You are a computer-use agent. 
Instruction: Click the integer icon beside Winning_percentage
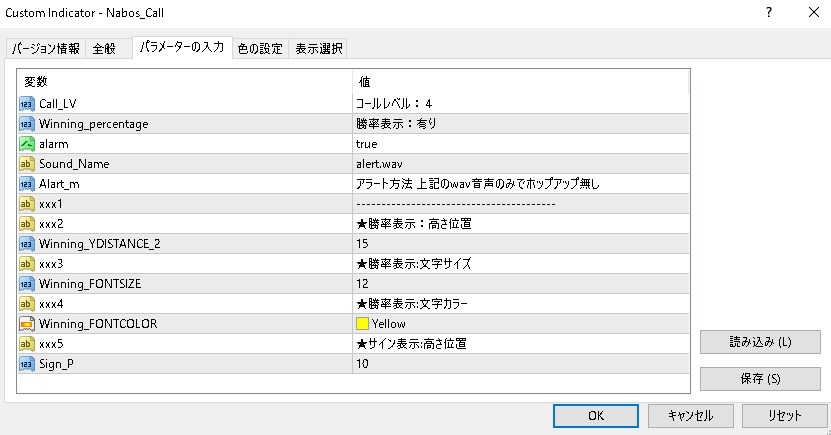26,124
